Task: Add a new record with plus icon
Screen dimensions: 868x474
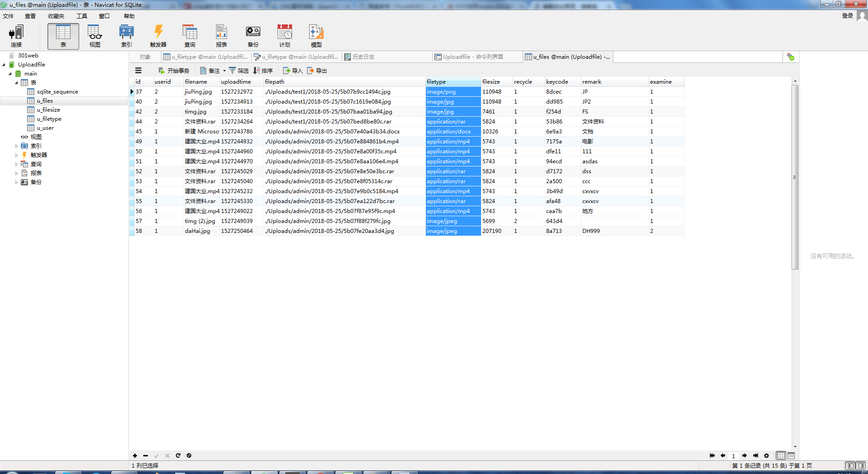Action: tap(135, 455)
